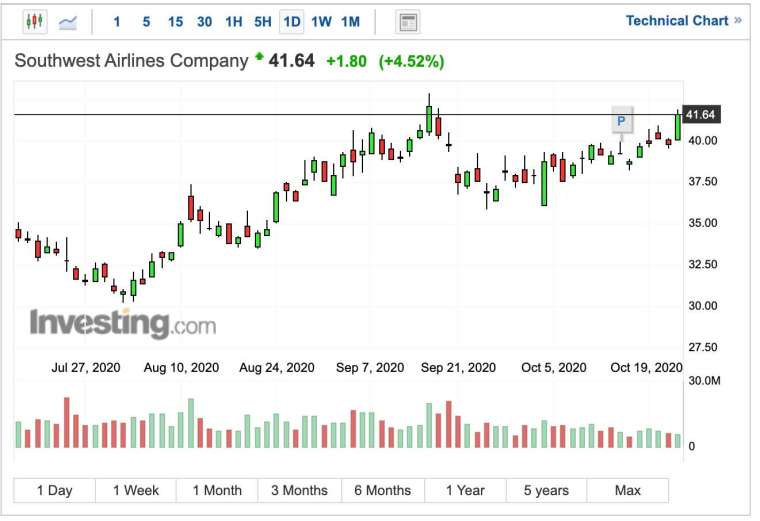Click the Sep 7, 2020 date label
The height and width of the screenshot is (521, 760).
coord(370,368)
